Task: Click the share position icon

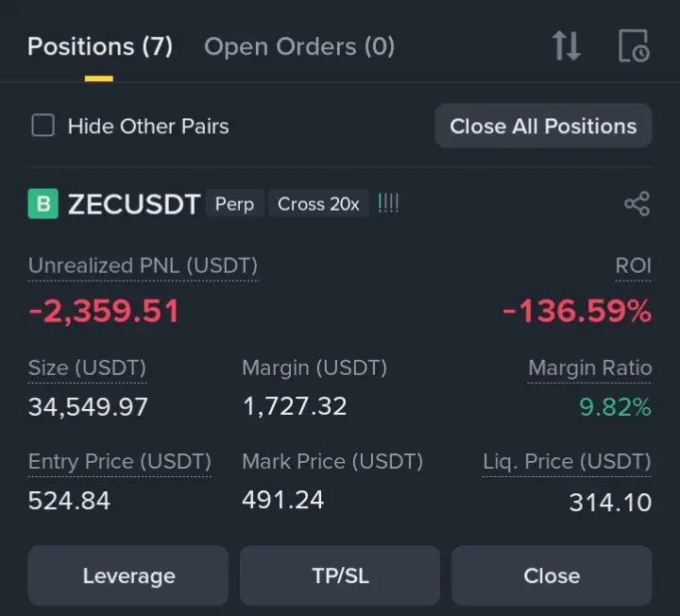Action: [637, 204]
